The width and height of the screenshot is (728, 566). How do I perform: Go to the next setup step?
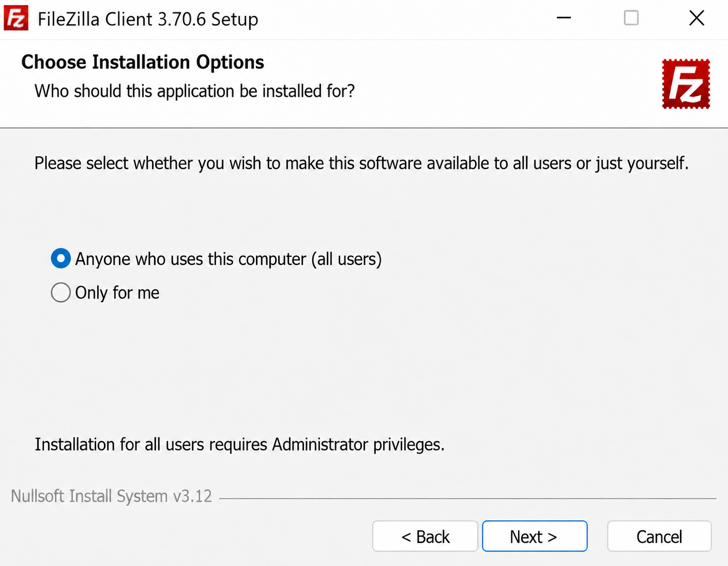coord(534,536)
